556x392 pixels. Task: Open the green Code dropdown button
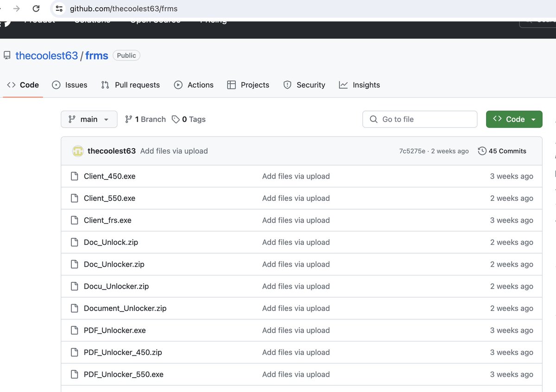coord(514,119)
